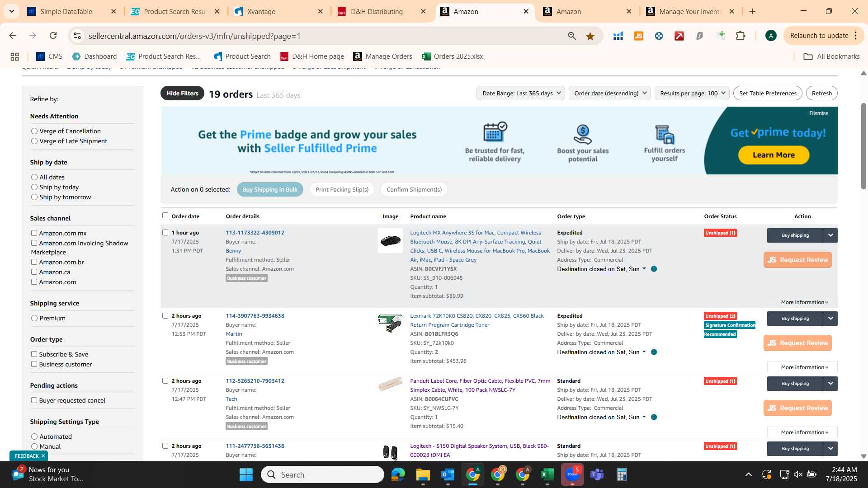Open order link 112-5265210-7903412
868x488 pixels.
(x=255, y=381)
